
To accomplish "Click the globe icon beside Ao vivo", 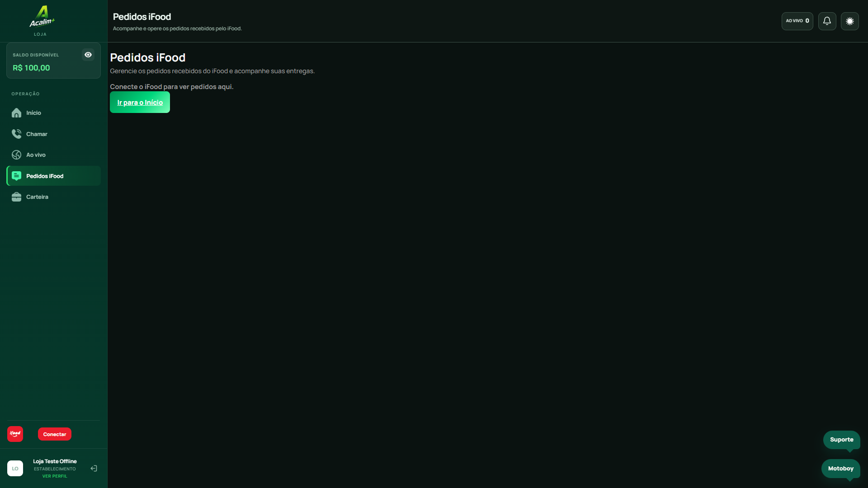I will pyautogui.click(x=17, y=155).
